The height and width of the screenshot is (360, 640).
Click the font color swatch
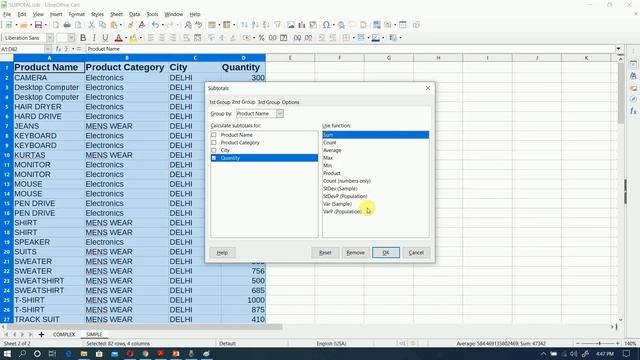tap(118, 38)
